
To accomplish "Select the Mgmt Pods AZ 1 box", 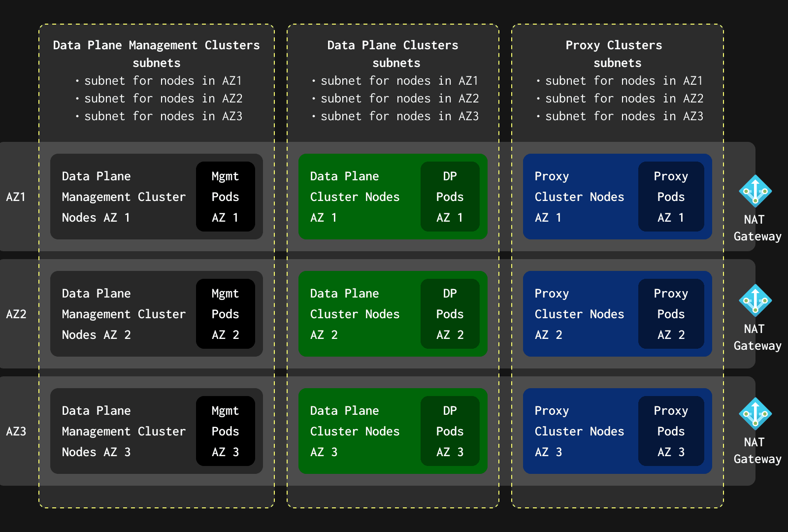I will pos(225,197).
